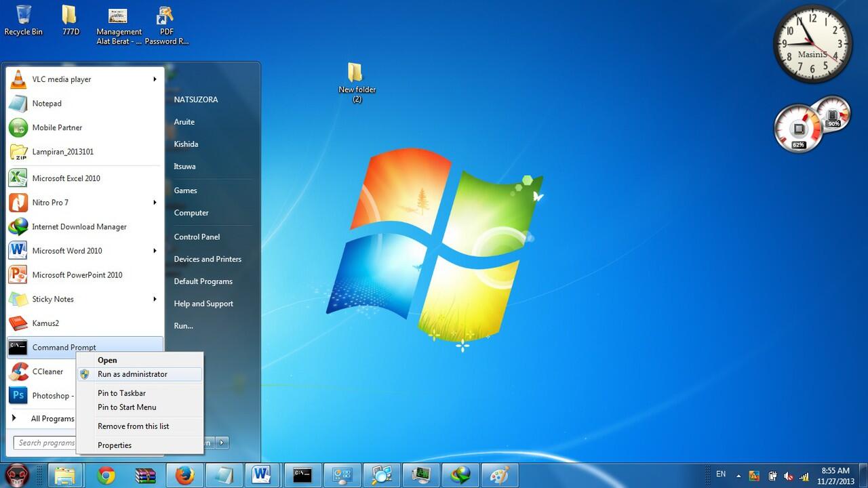Image resolution: width=868 pixels, height=488 pixels.
Task: Open Sticky Notes from Start menu
Action: (x=85, y=299)
